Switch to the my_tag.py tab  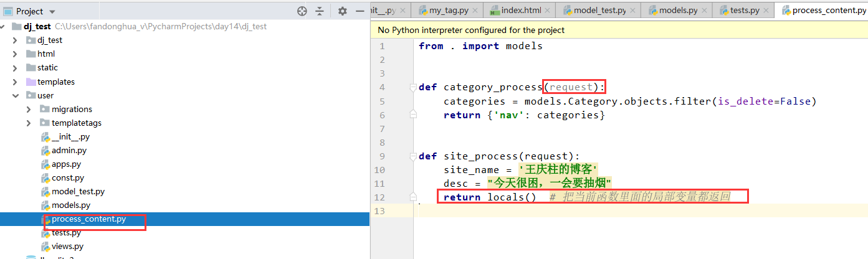coord(446,11)
